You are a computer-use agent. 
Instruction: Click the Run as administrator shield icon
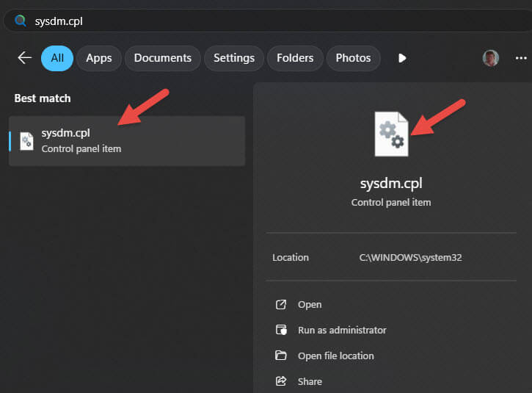281,331
